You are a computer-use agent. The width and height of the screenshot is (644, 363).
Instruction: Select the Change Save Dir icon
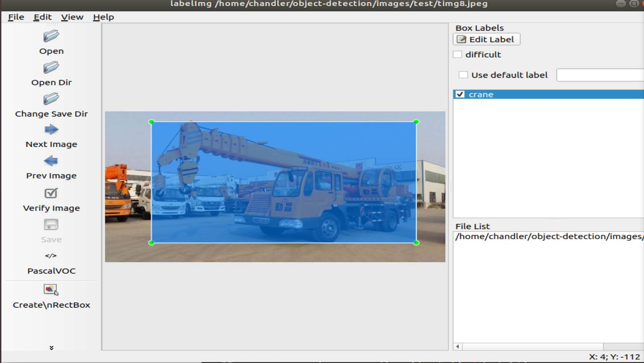51,99
